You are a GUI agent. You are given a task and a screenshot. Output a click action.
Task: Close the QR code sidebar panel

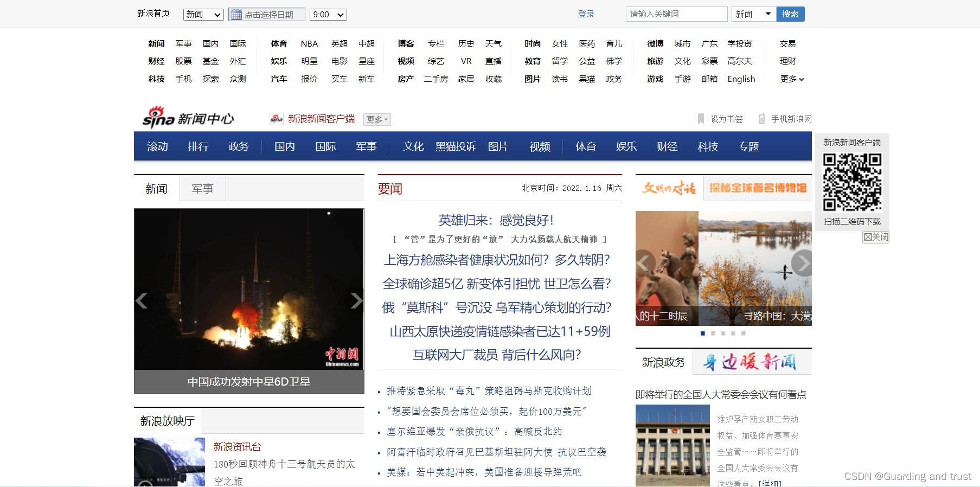876,237
